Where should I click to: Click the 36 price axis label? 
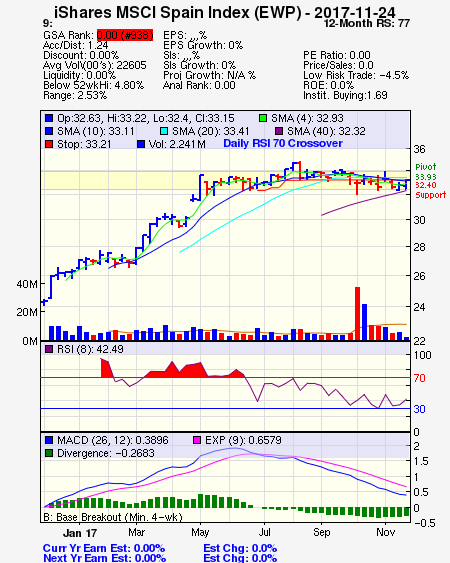(x=419, y=149)
